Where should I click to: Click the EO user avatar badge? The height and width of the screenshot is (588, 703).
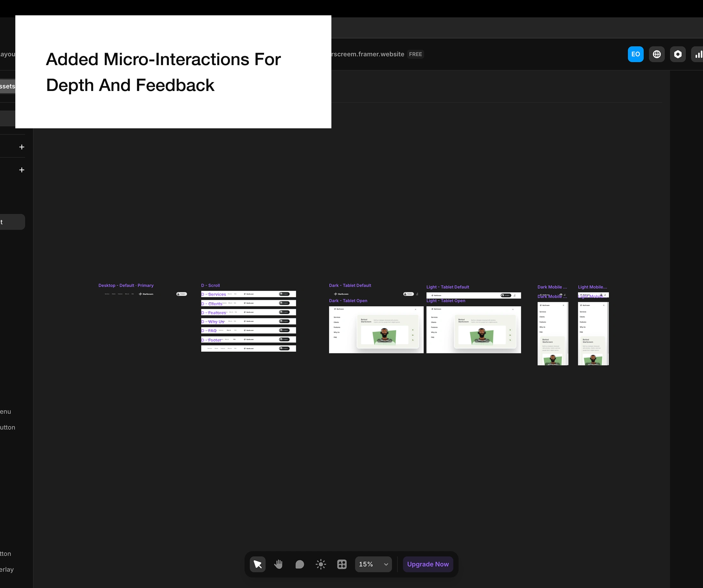[x=635, y=54]
